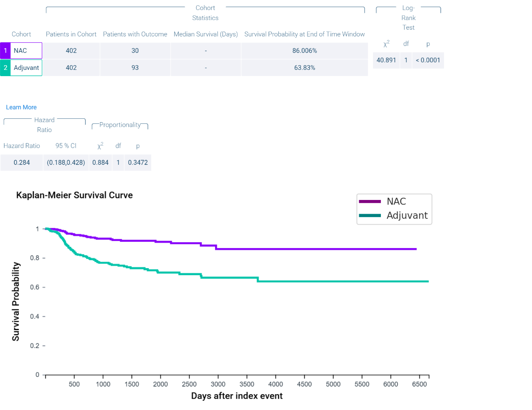Click the Median Survival (Days) column header
The height and width of the screenshot is (410, 532).
pos(206,34)
